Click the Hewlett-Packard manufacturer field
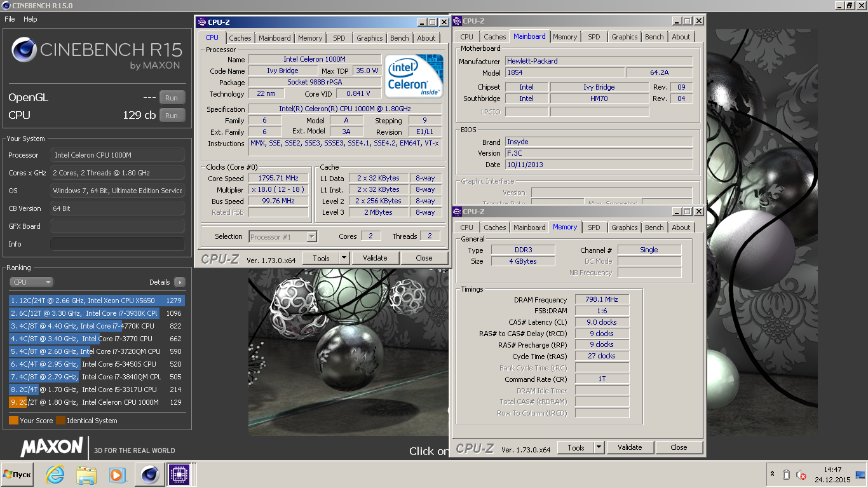The image size is (868, 488). point(599,61)
